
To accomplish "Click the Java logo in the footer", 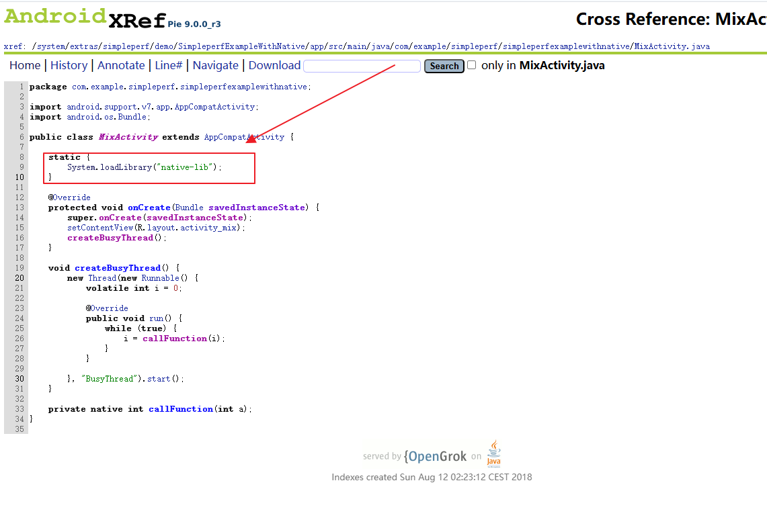I will [x=494, y=454].
